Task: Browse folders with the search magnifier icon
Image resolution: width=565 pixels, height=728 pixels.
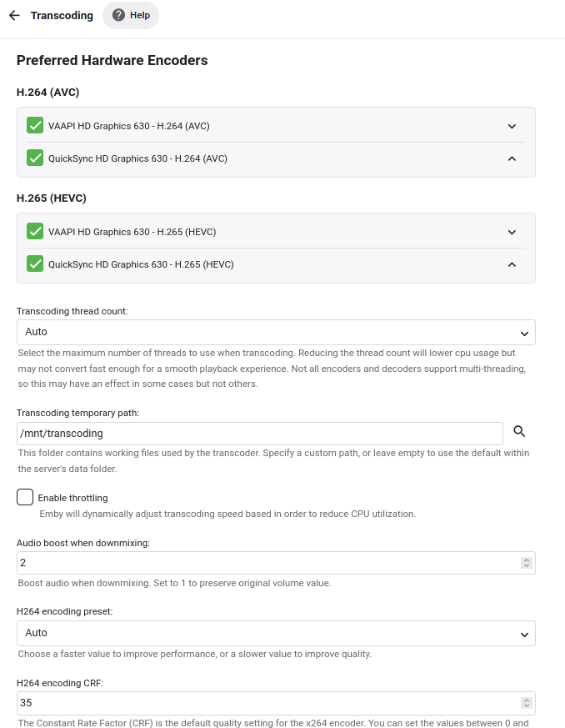Action: (519, 431)
